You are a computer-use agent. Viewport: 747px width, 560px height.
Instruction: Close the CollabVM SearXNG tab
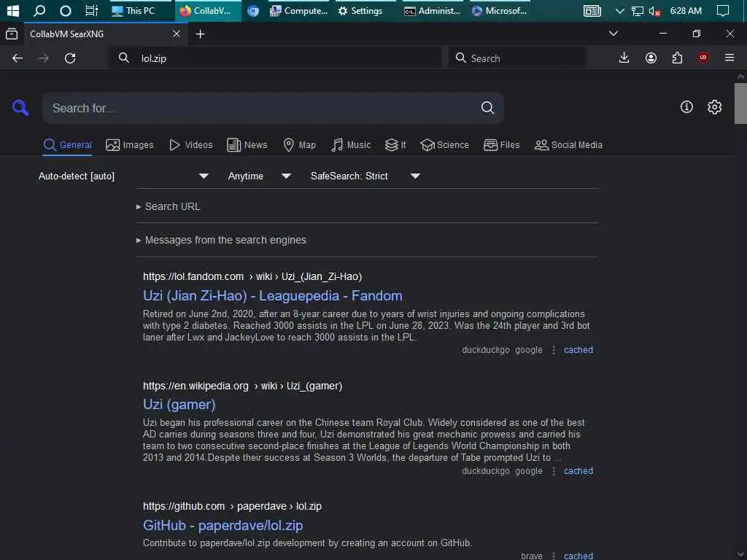177,34
